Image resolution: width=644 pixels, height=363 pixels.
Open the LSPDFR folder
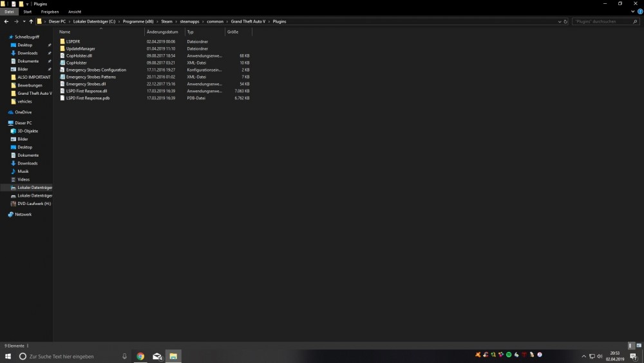(73, 41)
